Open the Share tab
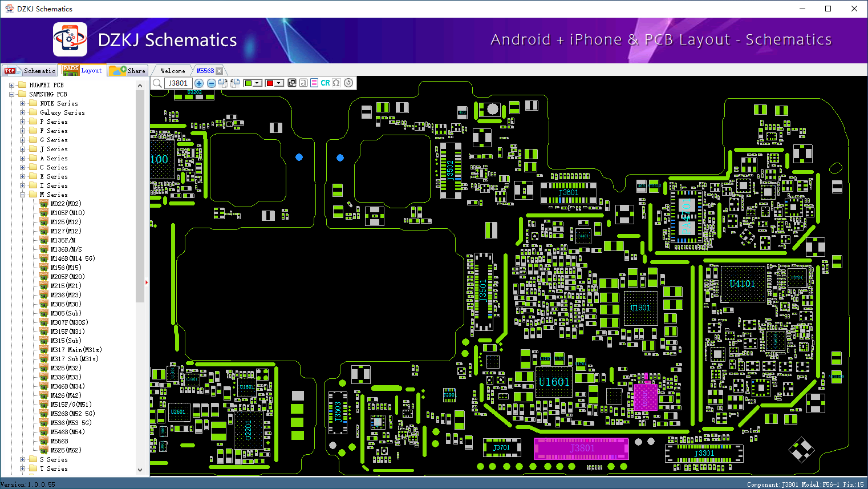 pos(128,71)
